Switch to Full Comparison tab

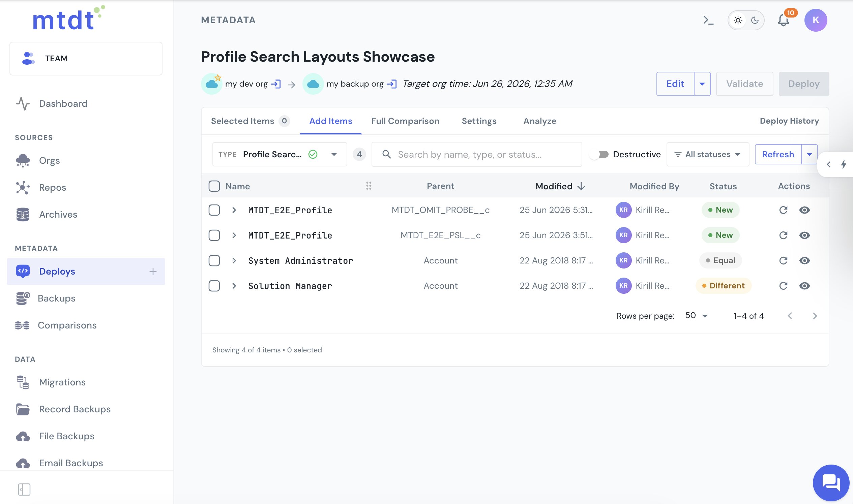(405, 121)
